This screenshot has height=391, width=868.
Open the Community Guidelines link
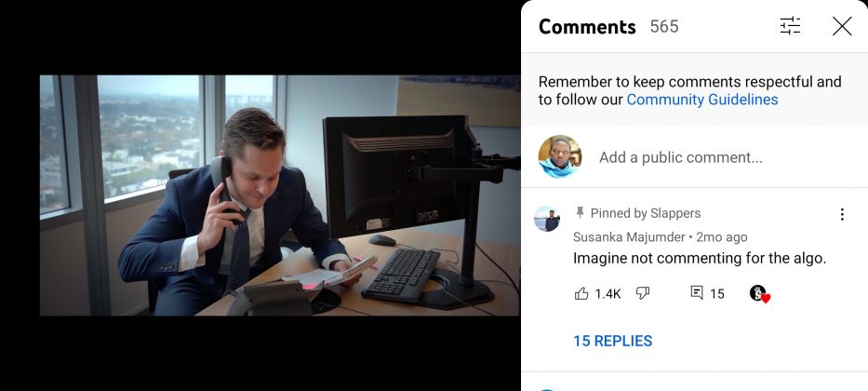(701, 100)
